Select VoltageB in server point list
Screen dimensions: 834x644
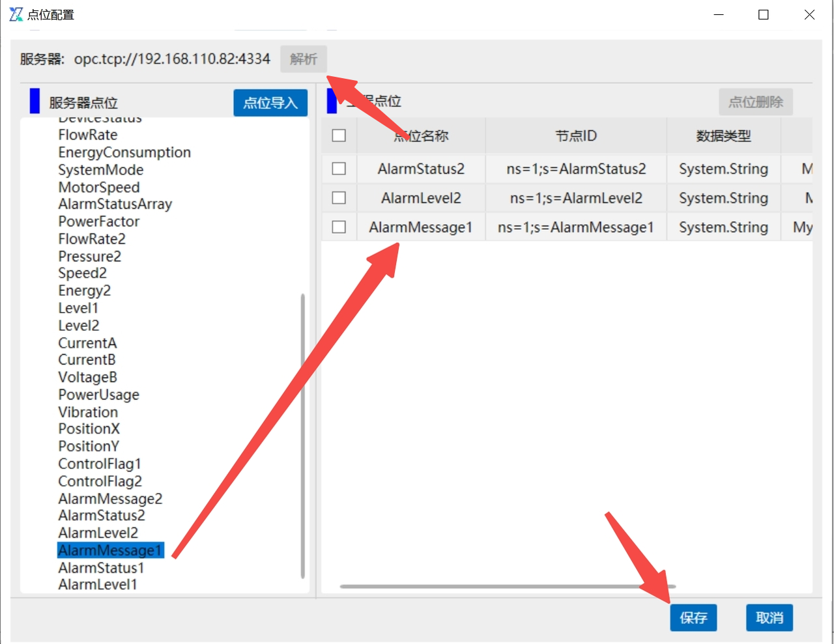click(x=88, y=378)
